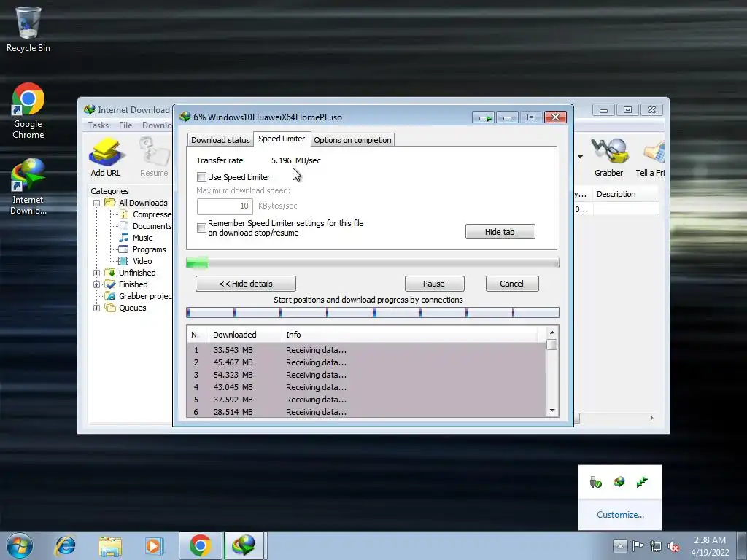
Task: Switch to Chrome in taskbar
Action: (200, 545)
